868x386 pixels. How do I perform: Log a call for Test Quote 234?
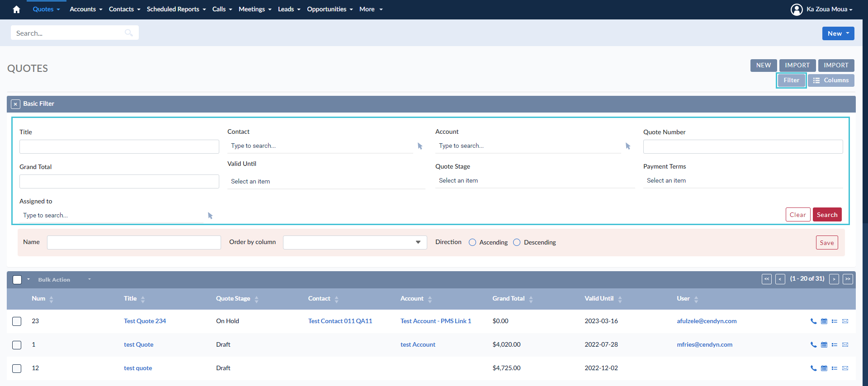point(813,321)
